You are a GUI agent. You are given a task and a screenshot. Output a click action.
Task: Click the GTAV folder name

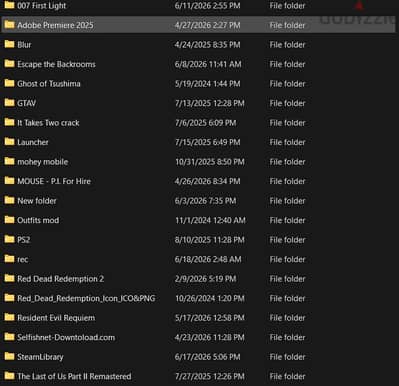pos(27,103)
